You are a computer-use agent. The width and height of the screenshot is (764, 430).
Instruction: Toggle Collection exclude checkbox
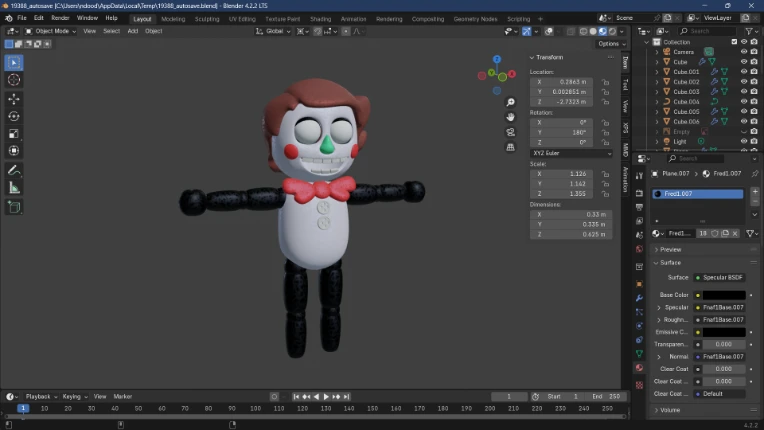734,42
